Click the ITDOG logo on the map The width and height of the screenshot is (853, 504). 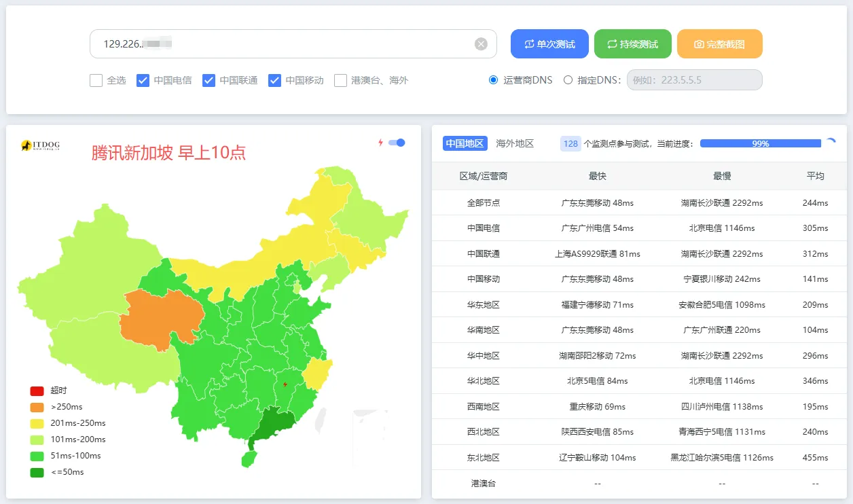40,145
